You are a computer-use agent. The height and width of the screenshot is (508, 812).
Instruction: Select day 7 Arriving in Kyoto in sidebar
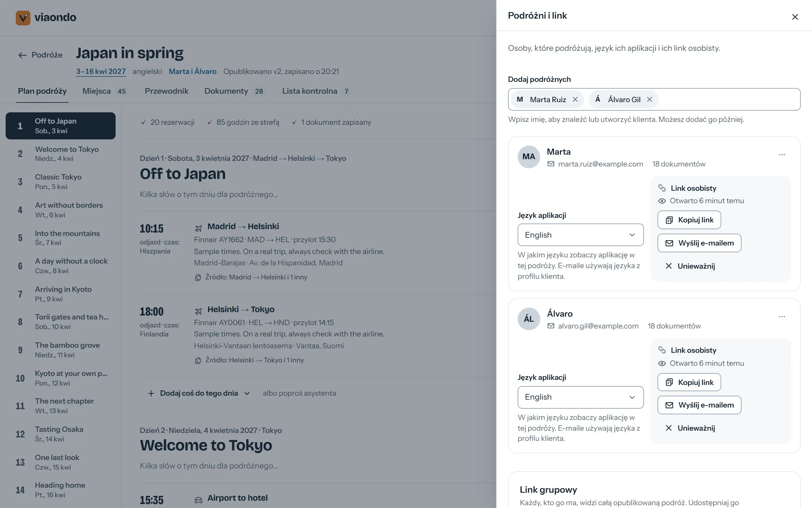tap(60, 294)
